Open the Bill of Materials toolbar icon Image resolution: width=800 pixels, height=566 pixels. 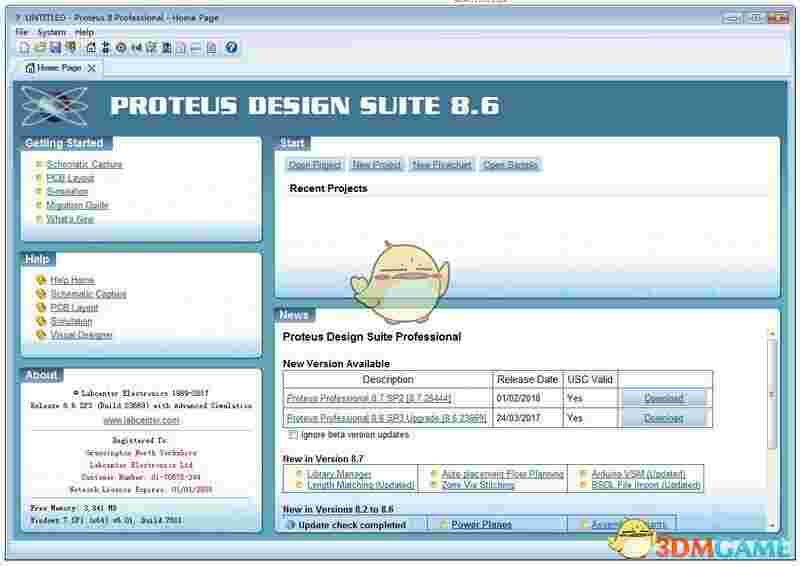click(181, 47)
